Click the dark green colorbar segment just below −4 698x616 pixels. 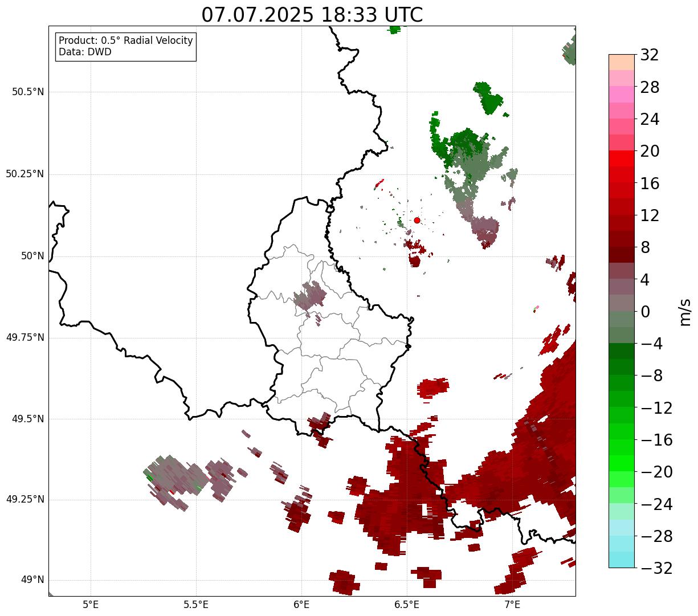(622, 351)
